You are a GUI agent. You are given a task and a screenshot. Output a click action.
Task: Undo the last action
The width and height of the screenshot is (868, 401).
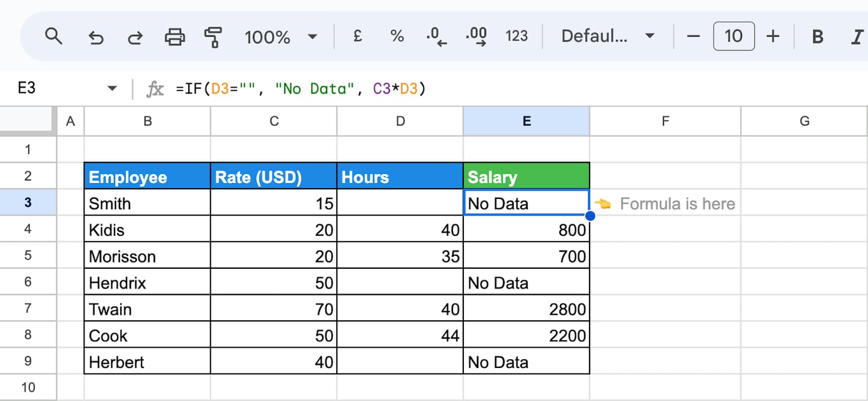95,37
